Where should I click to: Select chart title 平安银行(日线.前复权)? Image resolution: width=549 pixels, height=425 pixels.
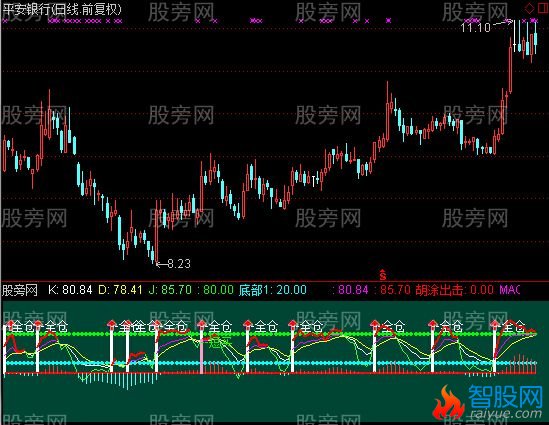click(62, 9)
